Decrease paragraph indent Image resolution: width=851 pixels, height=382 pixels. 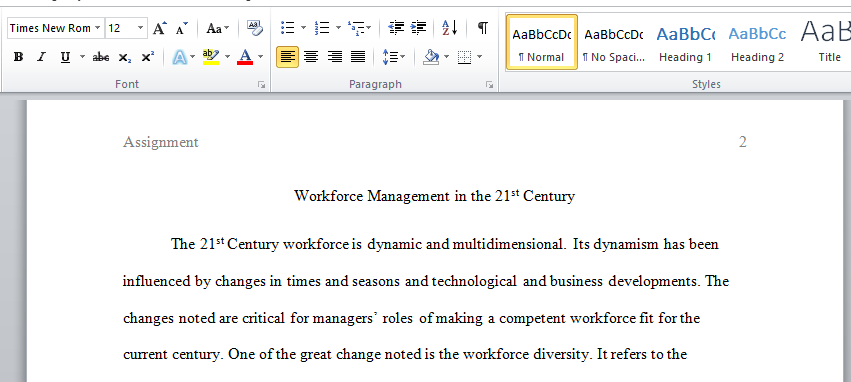click(x=396, y=28)
